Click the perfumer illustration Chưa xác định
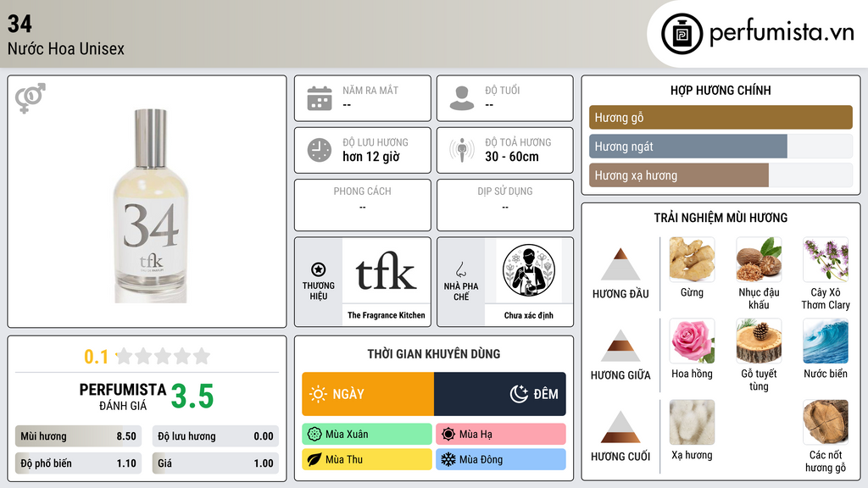Image resolution: width=868 pixels, height=488 pixels. click(x=529, y=270)
